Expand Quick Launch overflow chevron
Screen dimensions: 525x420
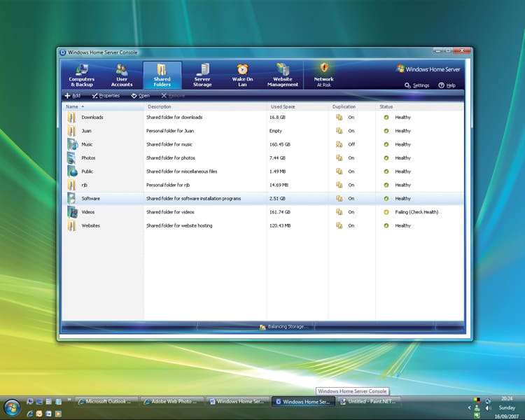point(69,399)
